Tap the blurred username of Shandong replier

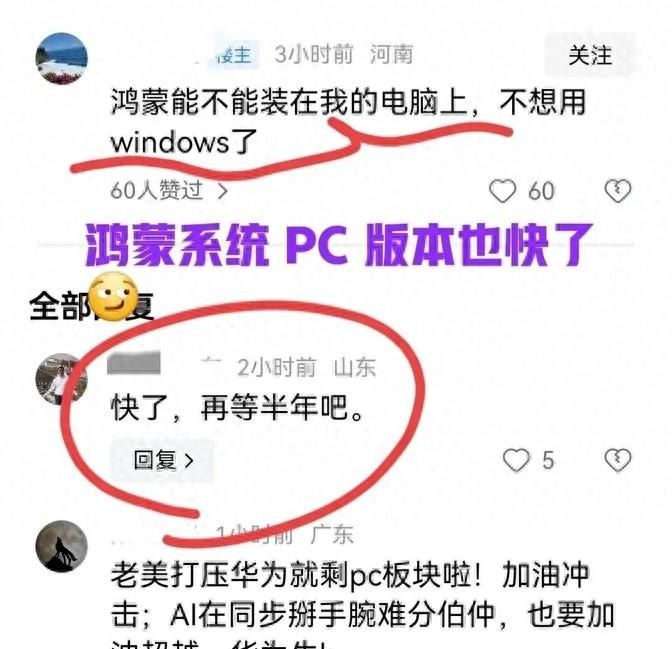coord(134,363)
